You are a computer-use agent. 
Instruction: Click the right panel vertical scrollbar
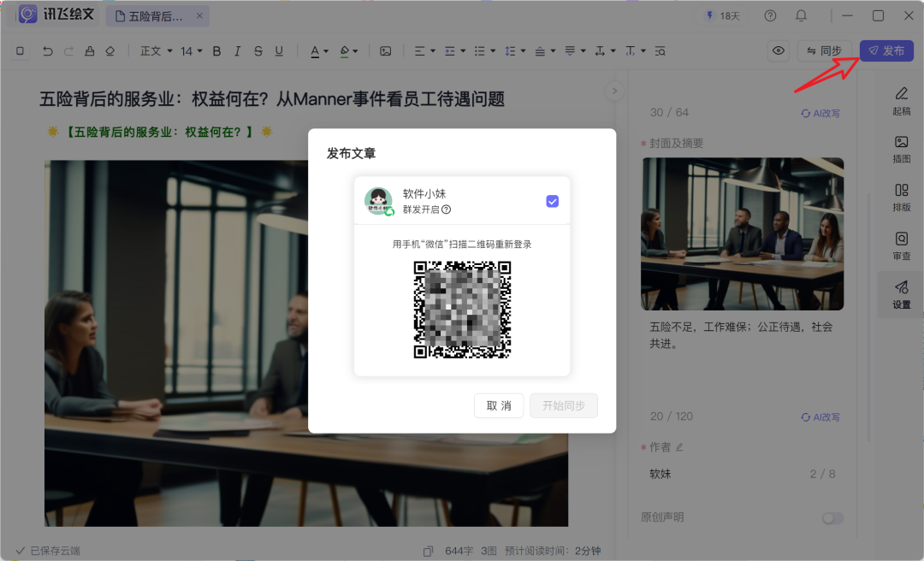point(869,317)
